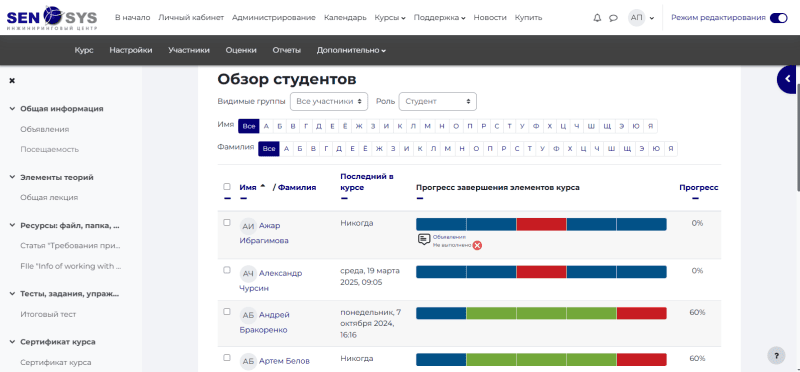Expand the Дополнительно menu

click(351, 50)
